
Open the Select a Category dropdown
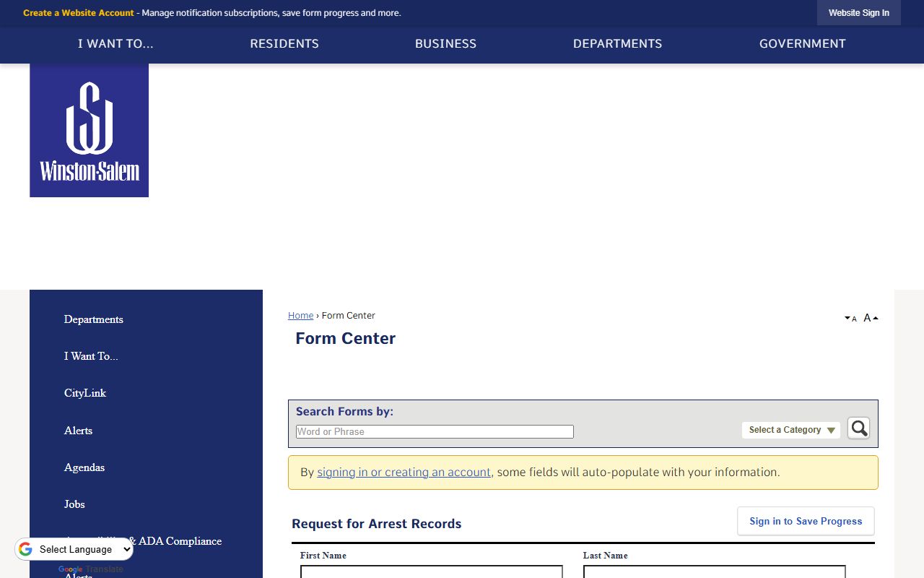(791, 430)
